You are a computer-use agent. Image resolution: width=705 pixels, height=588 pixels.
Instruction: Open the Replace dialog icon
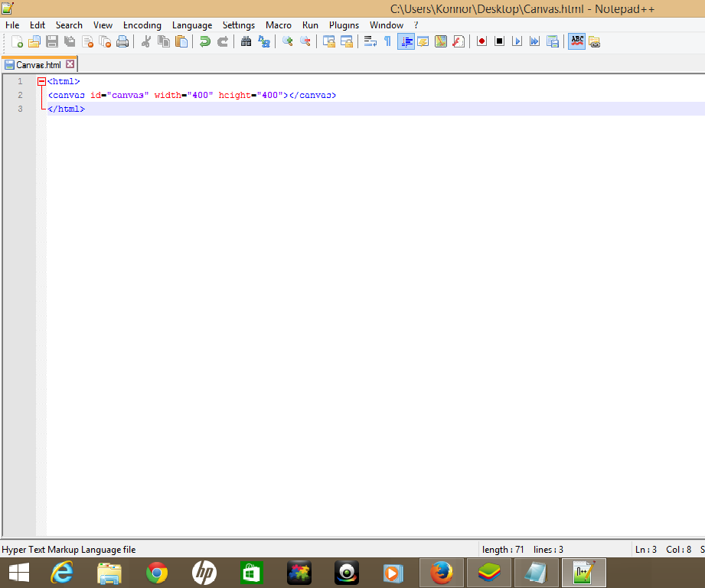click(264, 42)
